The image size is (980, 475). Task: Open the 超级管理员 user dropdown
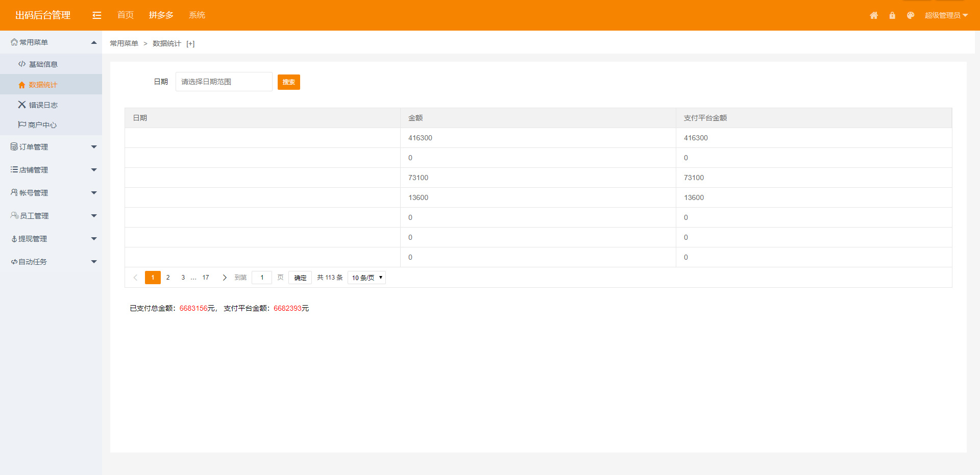(x=946, y=15)
